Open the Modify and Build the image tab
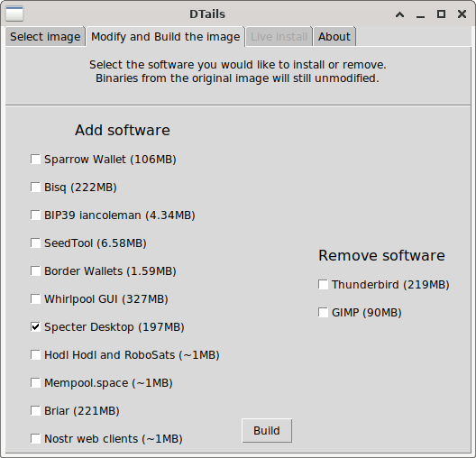Screen dimensions: 476x458 [x=166, y=37]
